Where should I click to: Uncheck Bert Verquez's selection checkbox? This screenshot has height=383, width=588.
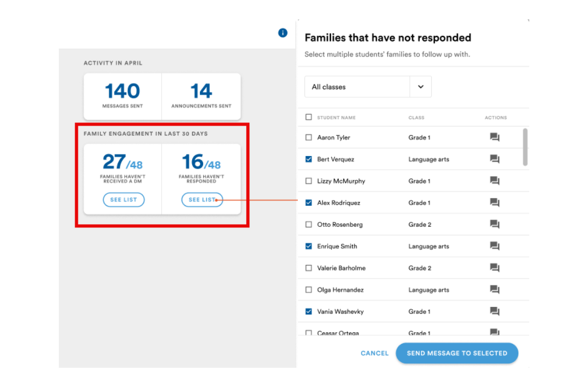[x=309, y=159]
